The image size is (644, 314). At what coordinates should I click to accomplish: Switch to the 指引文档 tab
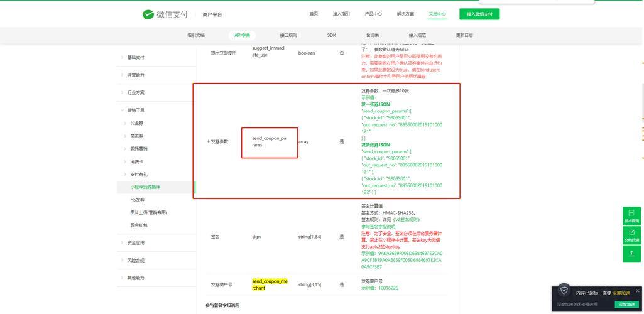pyautogui.click(x=196, y=35)
